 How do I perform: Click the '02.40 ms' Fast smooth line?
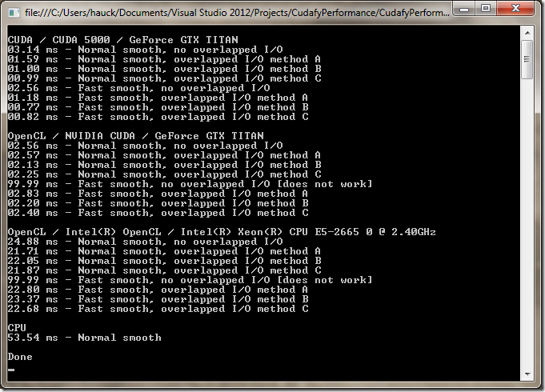coord(158,213)
